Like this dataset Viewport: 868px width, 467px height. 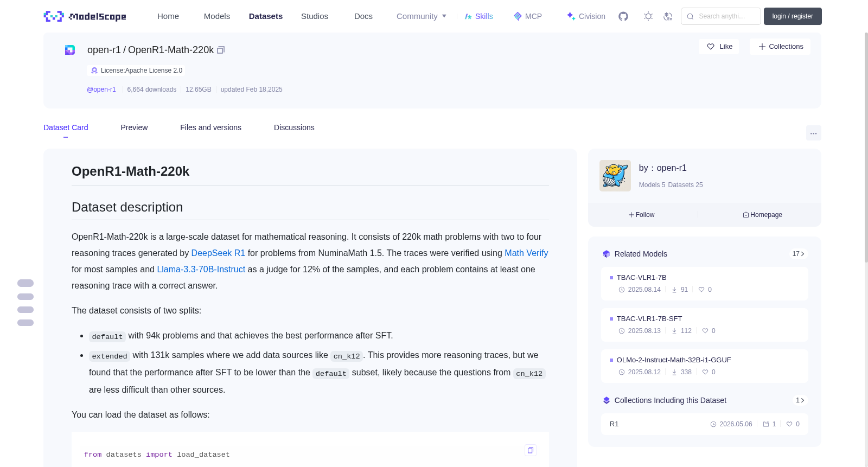click(719, 47)
